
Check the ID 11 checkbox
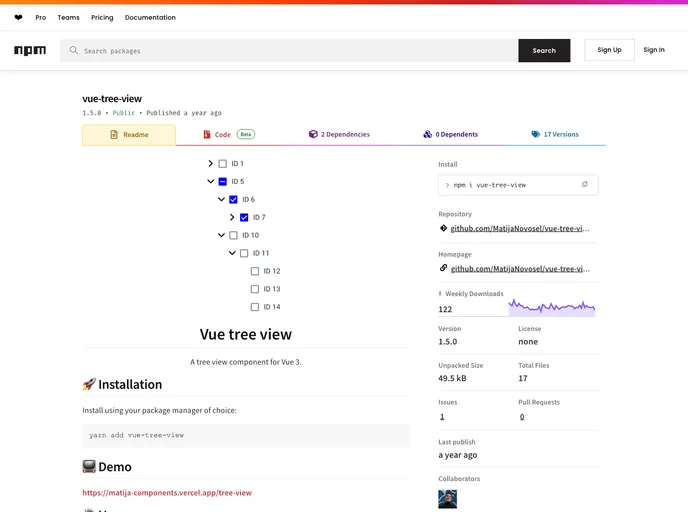click(x=244, y=253)
